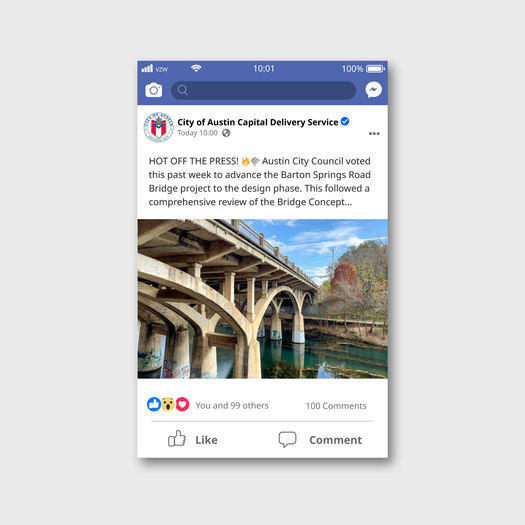Click the search input field

(x=264, y=90)
